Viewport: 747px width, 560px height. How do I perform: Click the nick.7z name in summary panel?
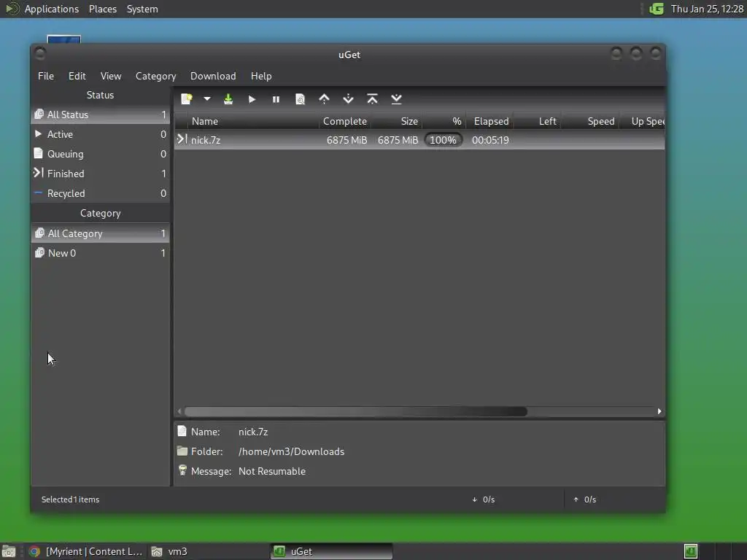(253, 432)
